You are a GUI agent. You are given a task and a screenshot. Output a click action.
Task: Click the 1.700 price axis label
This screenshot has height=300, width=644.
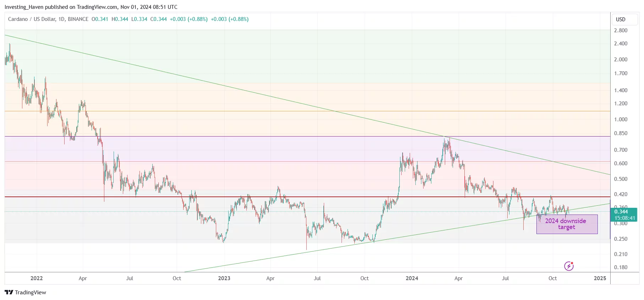621,73
